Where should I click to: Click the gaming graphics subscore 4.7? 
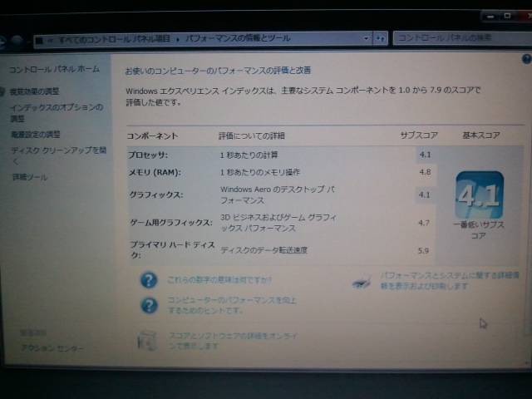click(x=424, y=223)
